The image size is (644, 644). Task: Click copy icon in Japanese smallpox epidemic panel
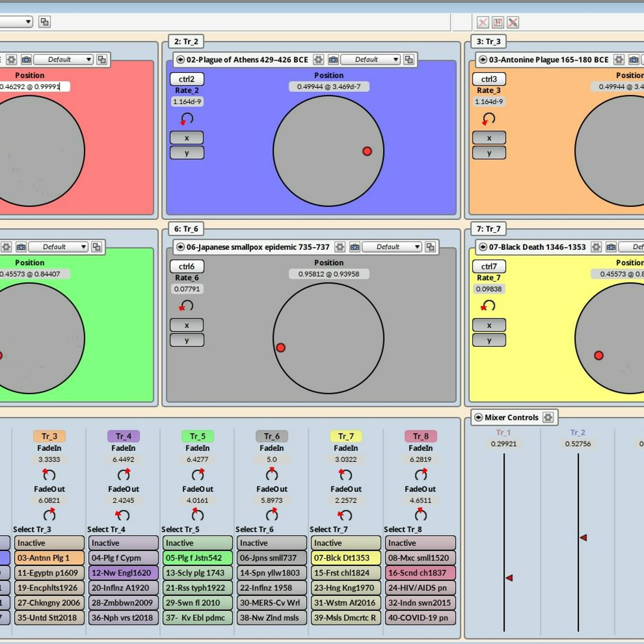tap(430, 247)
